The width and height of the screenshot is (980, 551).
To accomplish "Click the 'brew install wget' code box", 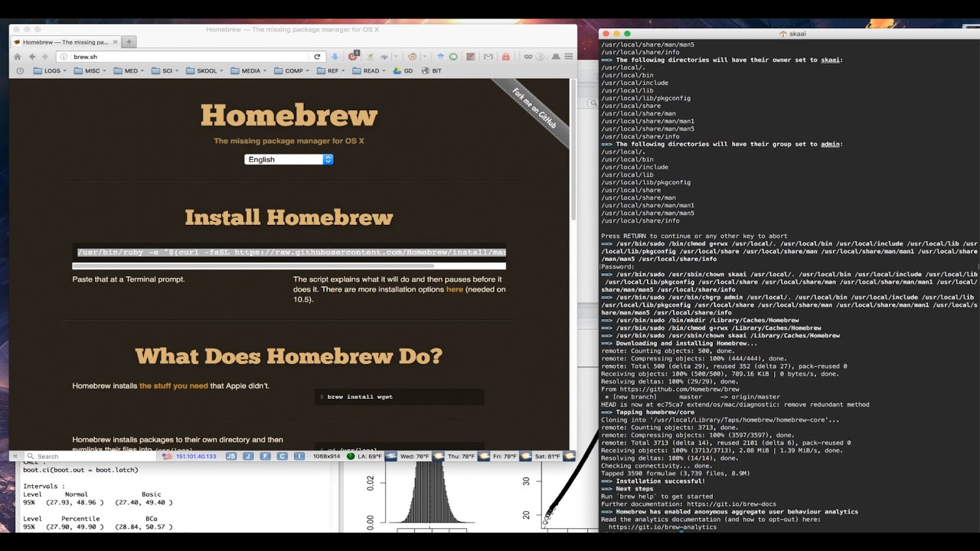I will pos(400,396).
